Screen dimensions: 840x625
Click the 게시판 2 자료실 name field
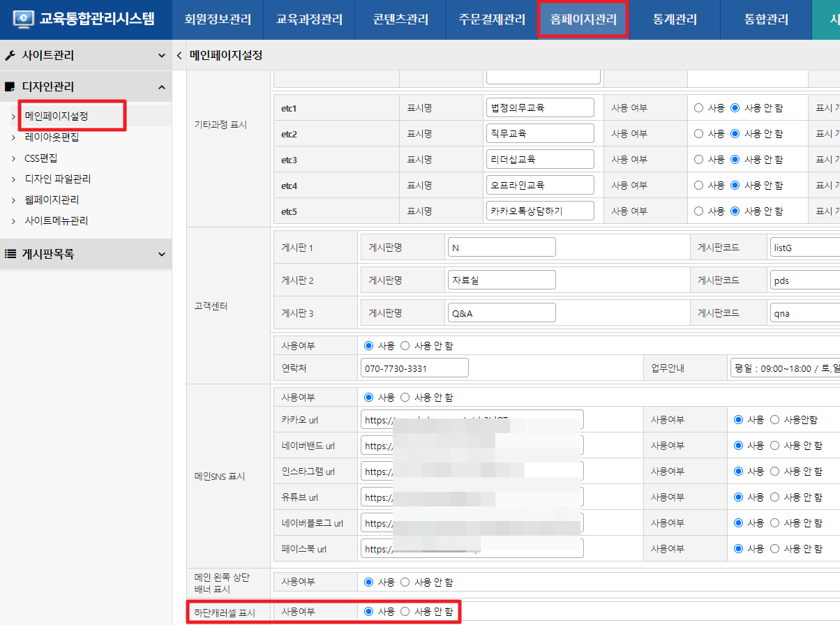(x=501, y=280)
